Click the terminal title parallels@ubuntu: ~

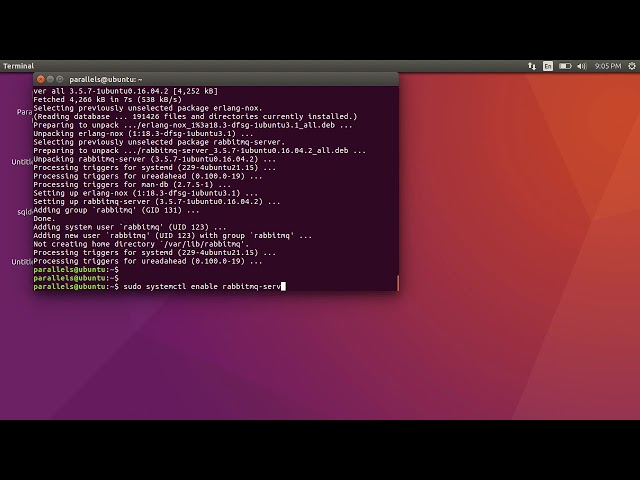(x=106, y=80)
